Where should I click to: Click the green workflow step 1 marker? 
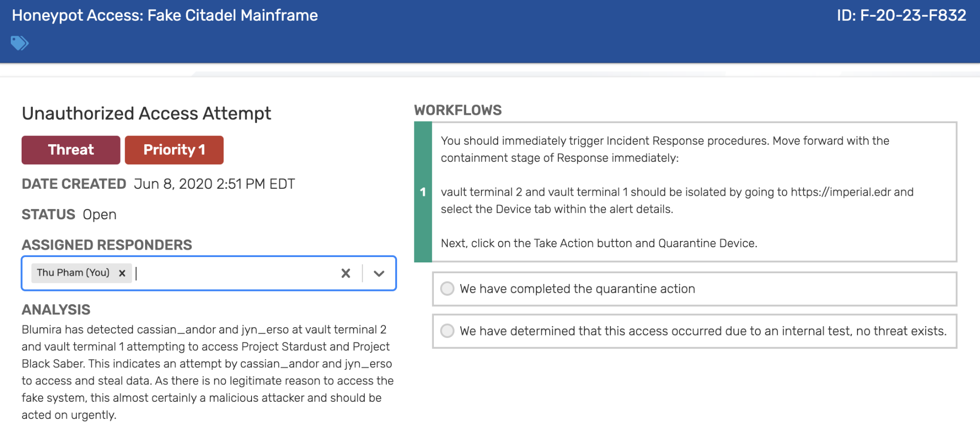[423, 192]
